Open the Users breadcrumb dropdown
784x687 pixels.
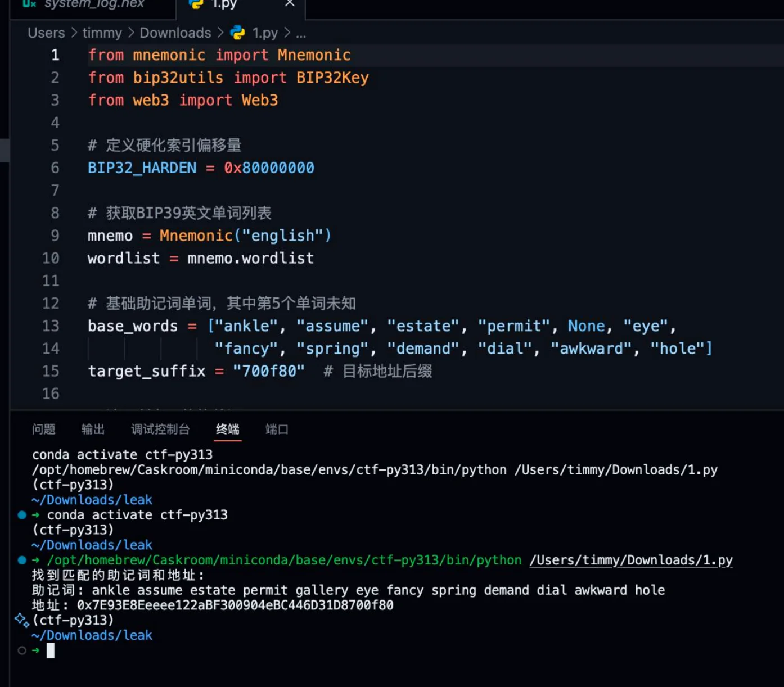click(x=46, y=33)
